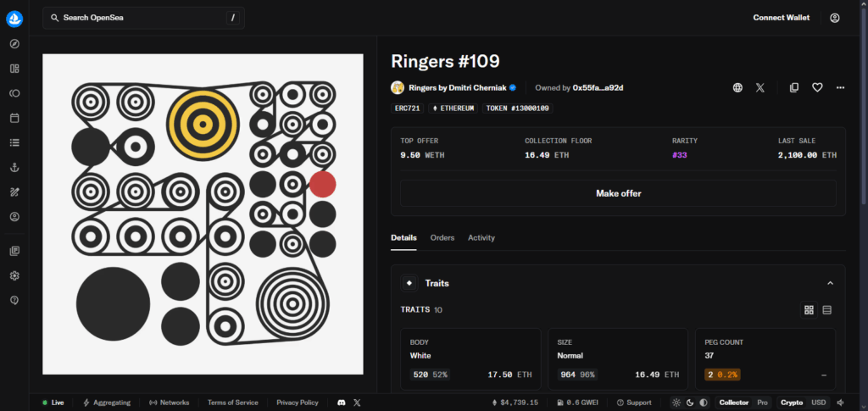Open the three-dot more options menu
868x411 pixels.
(x=840, y=87)
